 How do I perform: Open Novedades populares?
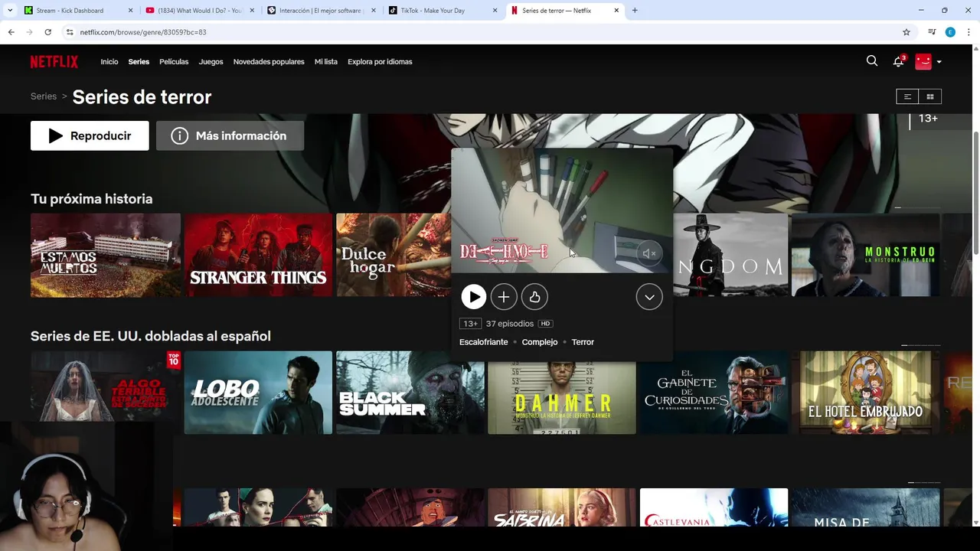[x=269, y=62]
